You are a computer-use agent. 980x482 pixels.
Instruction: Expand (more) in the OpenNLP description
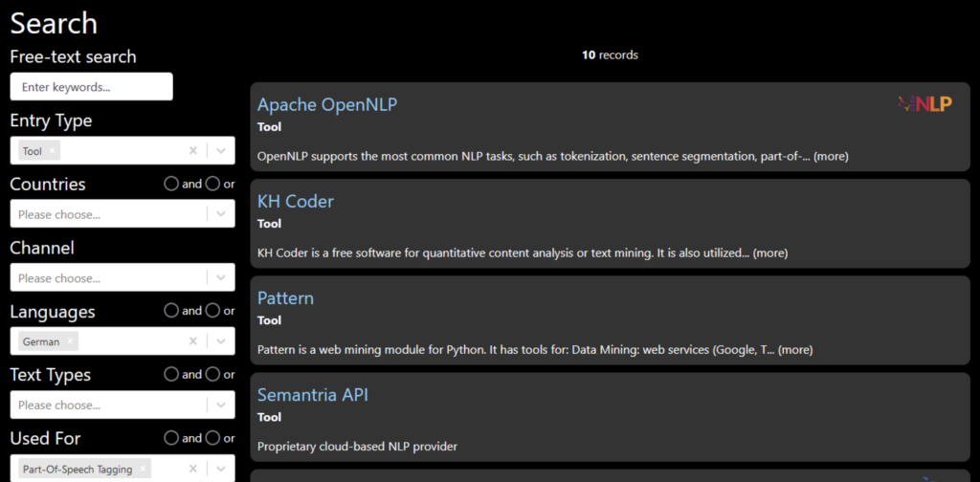coord(831,156)
